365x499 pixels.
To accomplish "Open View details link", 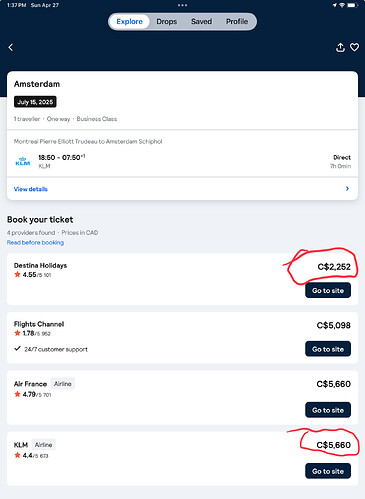I will (31, 189).
